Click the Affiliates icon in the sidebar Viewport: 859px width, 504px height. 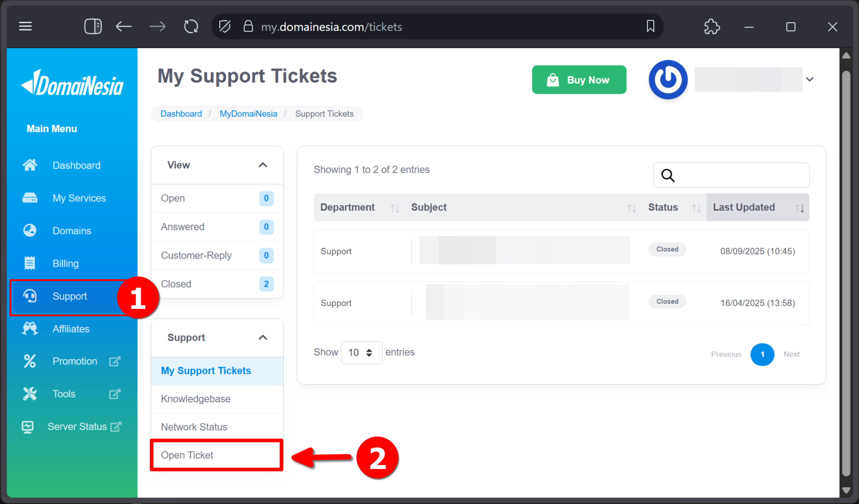(x=30, y=329)
